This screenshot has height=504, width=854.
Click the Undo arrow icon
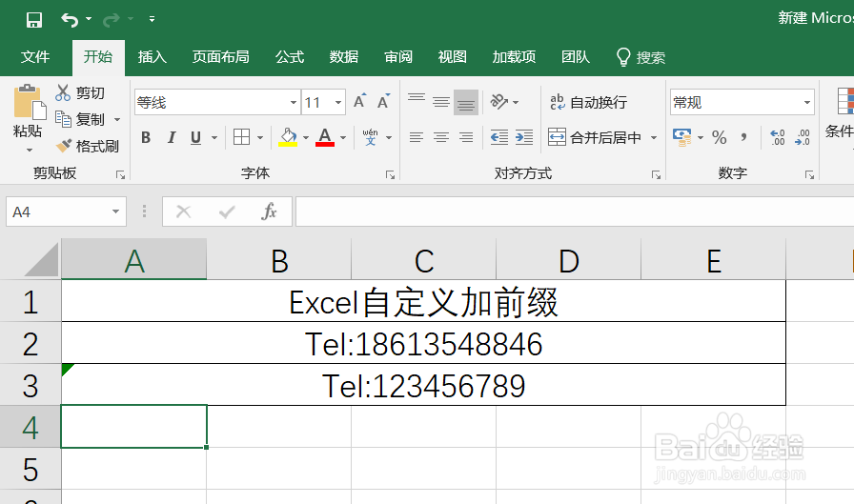tap(70, 20)
